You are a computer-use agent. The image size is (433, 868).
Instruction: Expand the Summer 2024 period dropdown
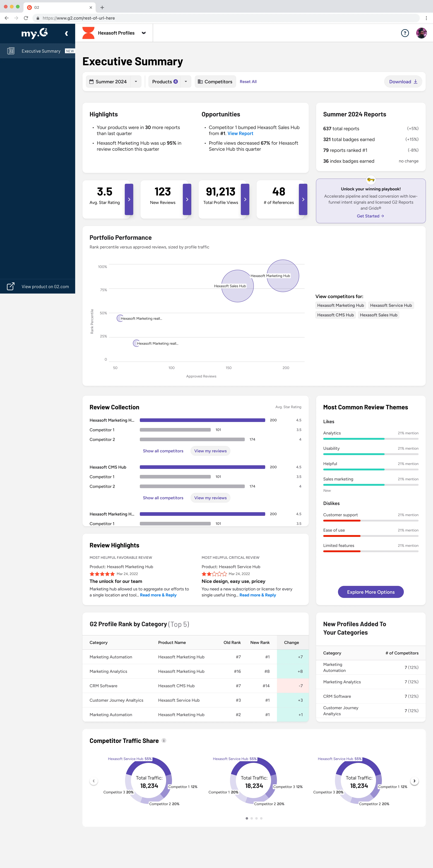(136, 82)
